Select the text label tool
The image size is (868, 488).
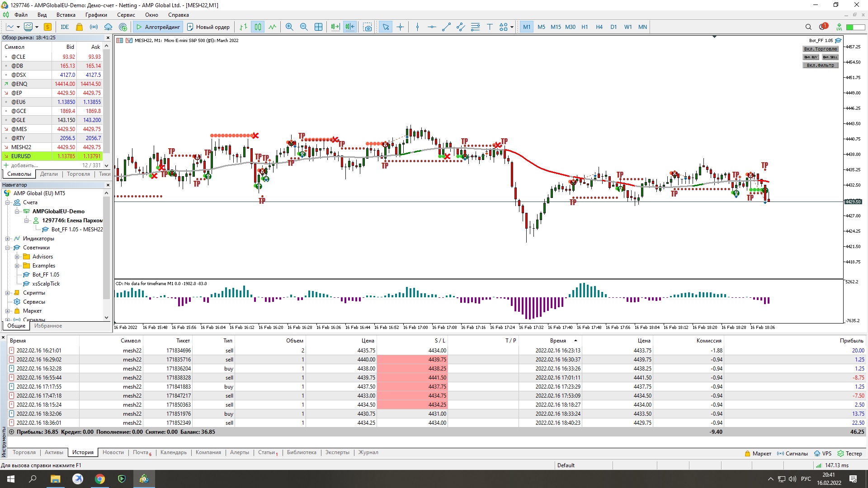pos(490,27)
